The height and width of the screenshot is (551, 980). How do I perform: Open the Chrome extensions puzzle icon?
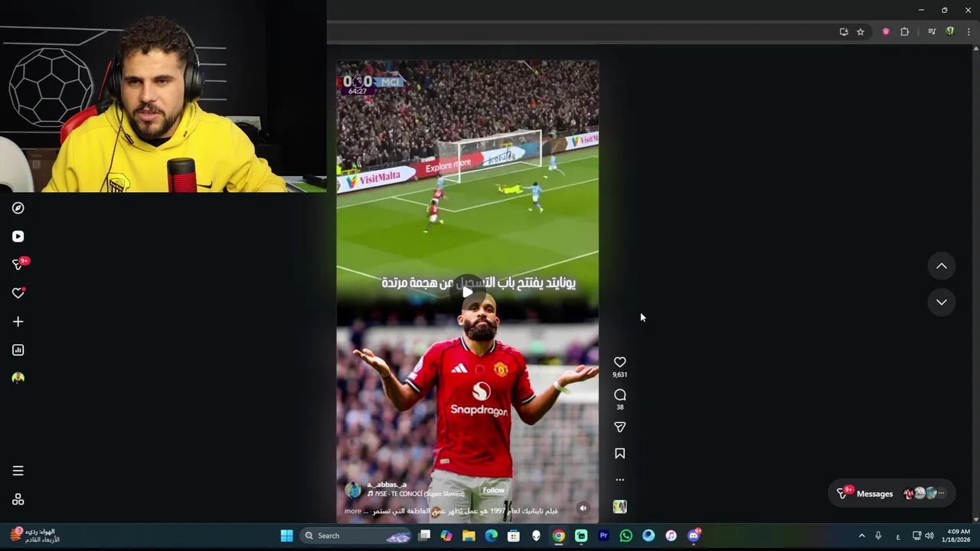(904, 32)
